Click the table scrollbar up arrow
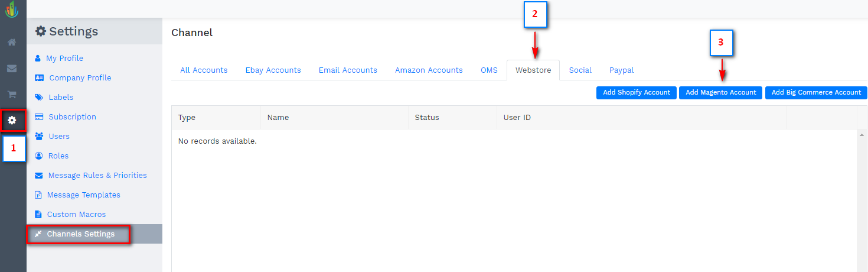Image resolution: width=868 pixels, height=272 pixels. click(x=862, y=135)
